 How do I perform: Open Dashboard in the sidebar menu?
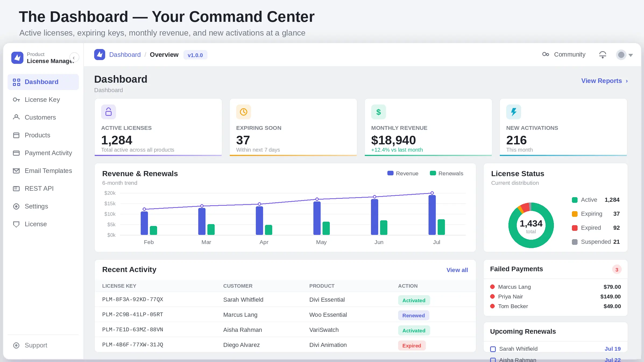click(x=43, y=82)
